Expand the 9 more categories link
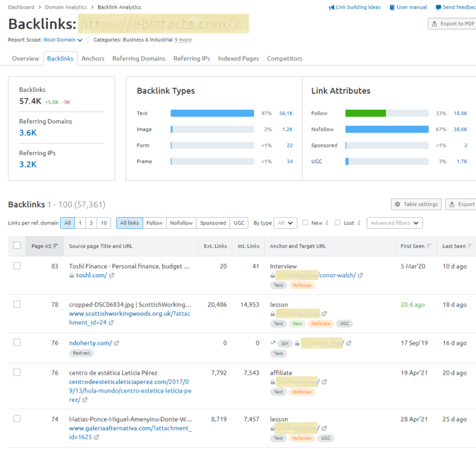The image size is (476, 449). tap(183, 40)
